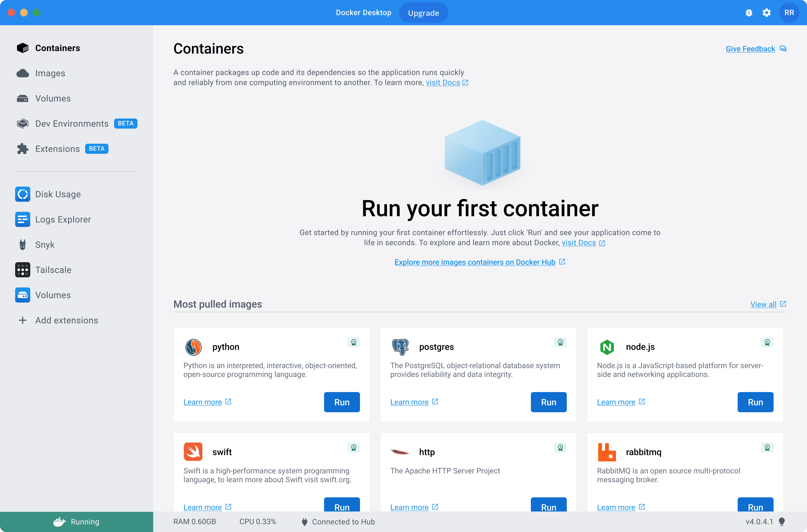The width and height of the screenshot is (807, 532).
Task: Click the Most pulled images heading
Action: pyautogui.click(x=218, y=304)
